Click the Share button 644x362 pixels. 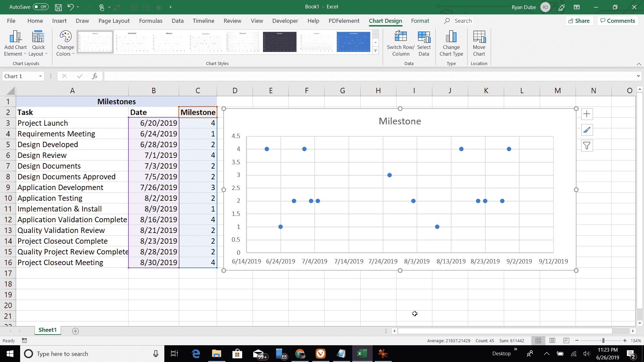[x=579, y=21]
